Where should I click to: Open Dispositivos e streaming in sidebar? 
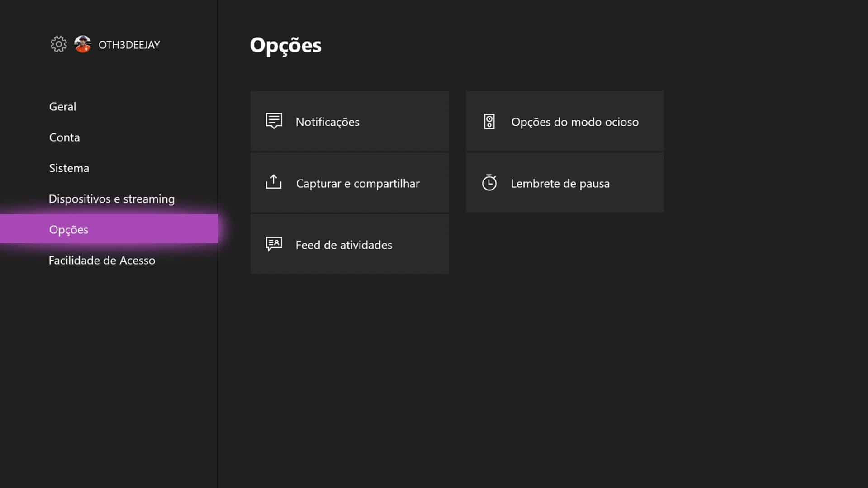(x=111, y=199)
